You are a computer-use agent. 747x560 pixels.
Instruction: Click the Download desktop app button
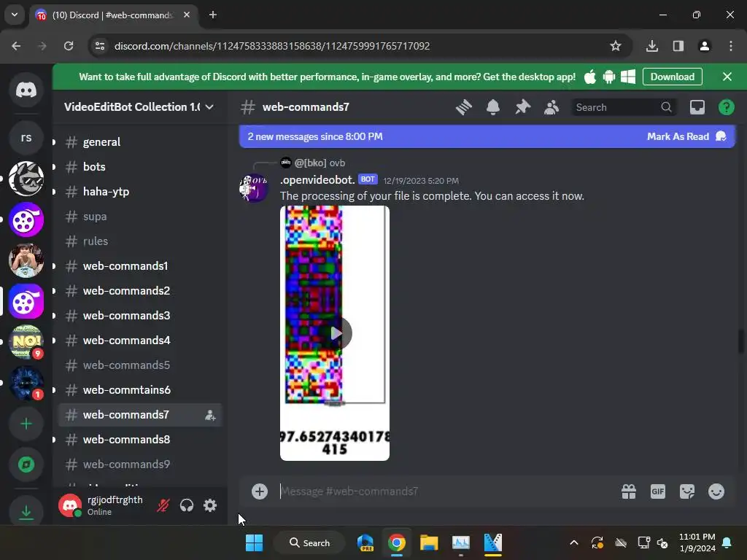click(x=672, y=77)
